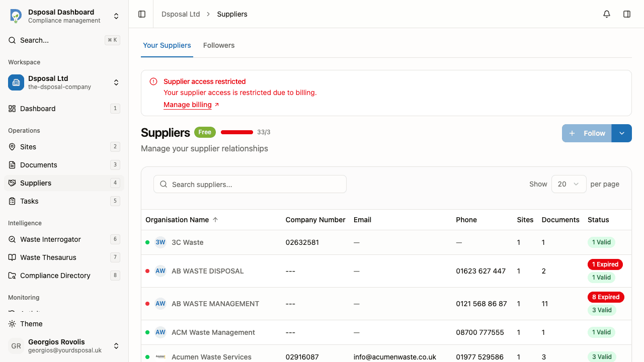Image resolution: width=644 pixels, height=362 pixels.
Task: Click the Search suppliers input field
Action: pos(250,184)
